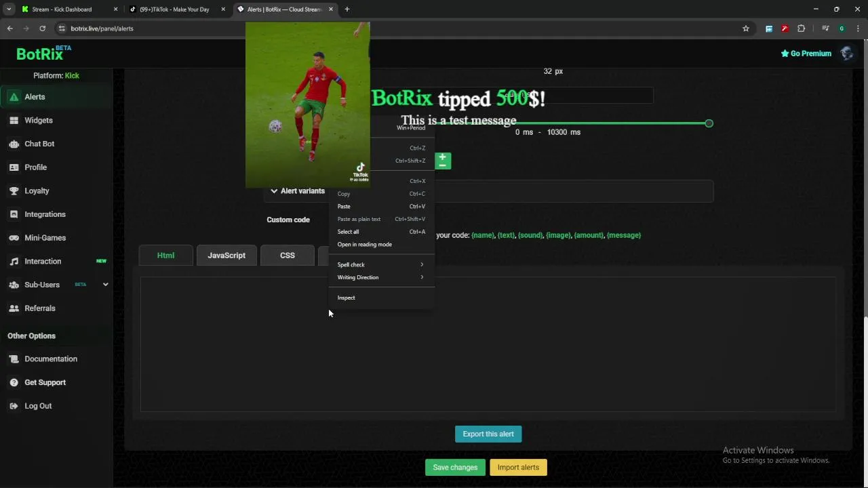
Task: Close the TikTok browser tab
Action: [223, 9]
